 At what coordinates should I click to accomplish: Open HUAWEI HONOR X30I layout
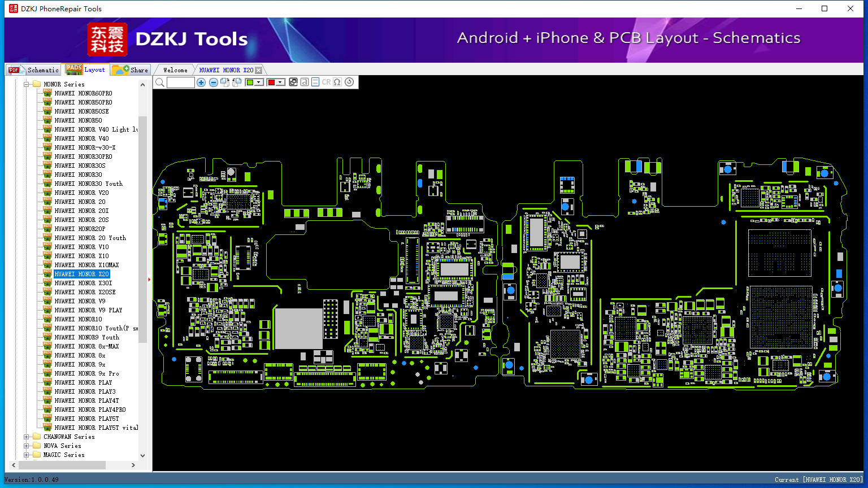(83, 283)
